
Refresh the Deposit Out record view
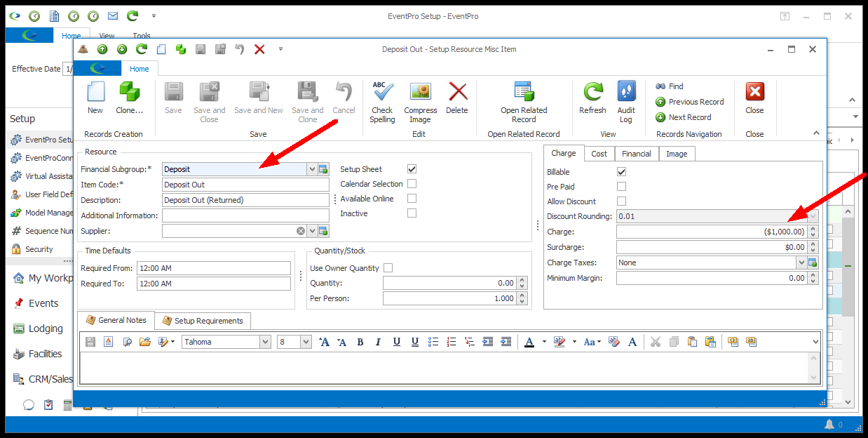click(592, 98)
